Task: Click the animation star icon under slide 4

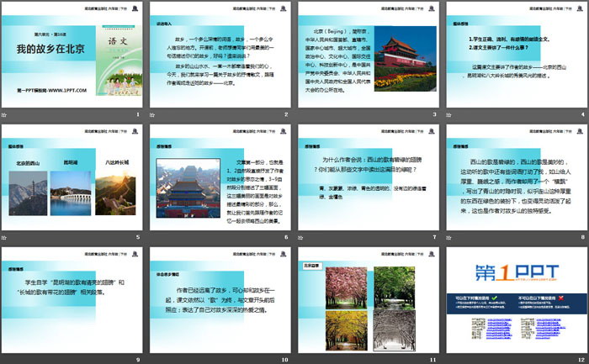Action: click(x=448, y=114)
